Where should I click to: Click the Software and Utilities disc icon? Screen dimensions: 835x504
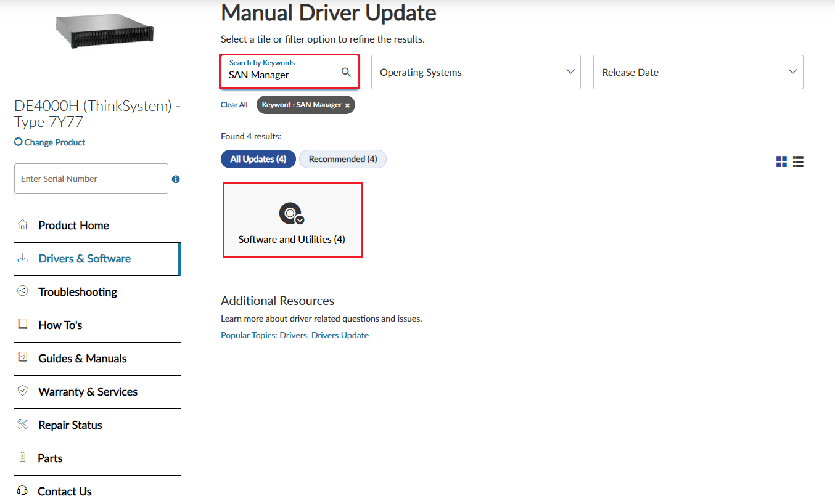(292, 213)
